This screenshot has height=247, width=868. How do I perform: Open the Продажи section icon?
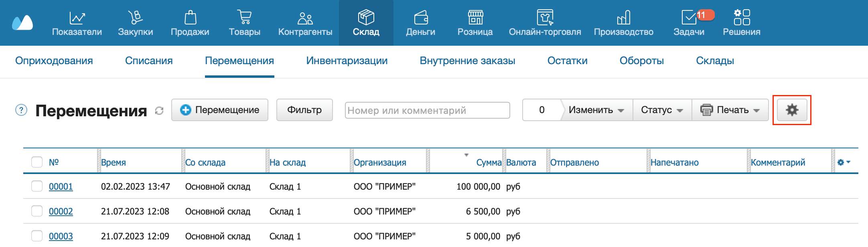(190, 18)
